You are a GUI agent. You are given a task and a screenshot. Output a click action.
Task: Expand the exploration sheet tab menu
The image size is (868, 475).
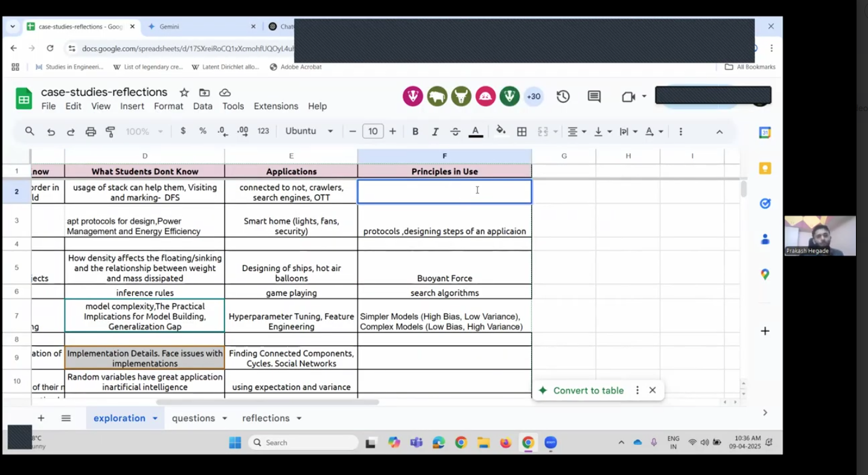[x=155, y=418]
